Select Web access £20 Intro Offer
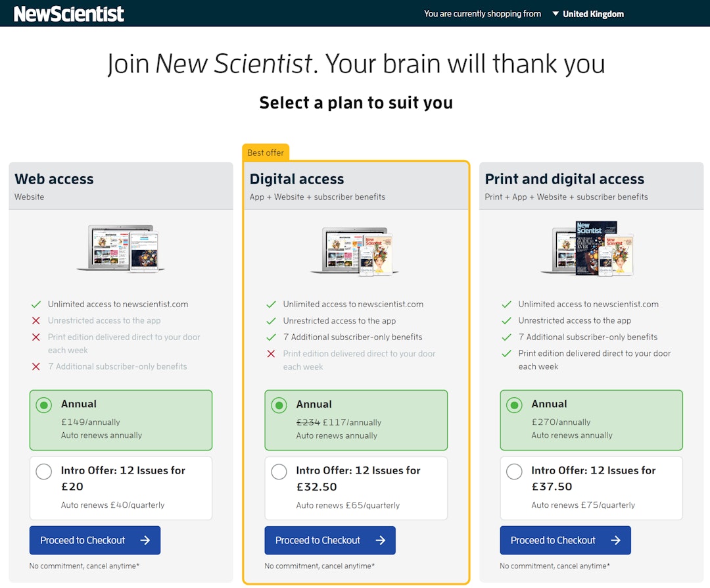 pyautogui.click(x=44, y=472)
